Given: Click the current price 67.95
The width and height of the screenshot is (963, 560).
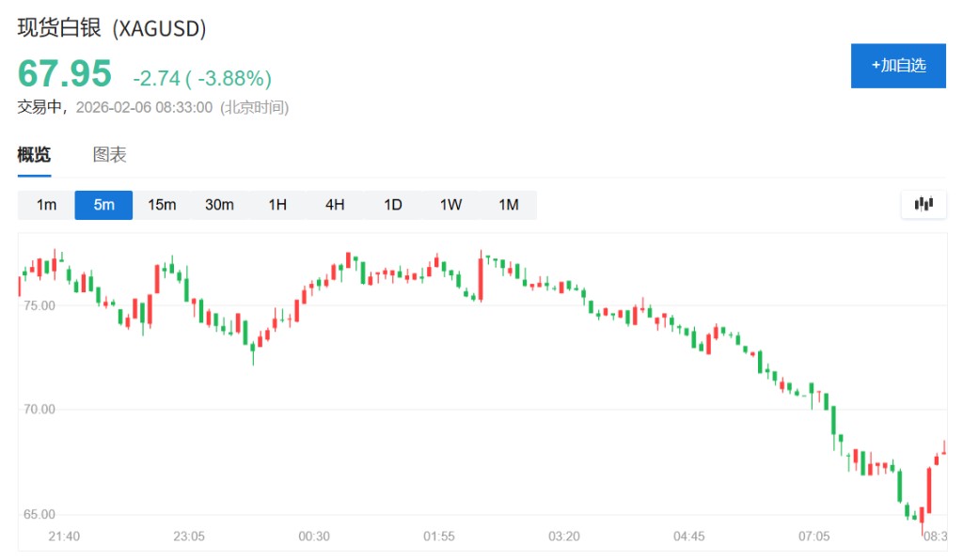Looking at the screenshot, I should tap(64, 73).
